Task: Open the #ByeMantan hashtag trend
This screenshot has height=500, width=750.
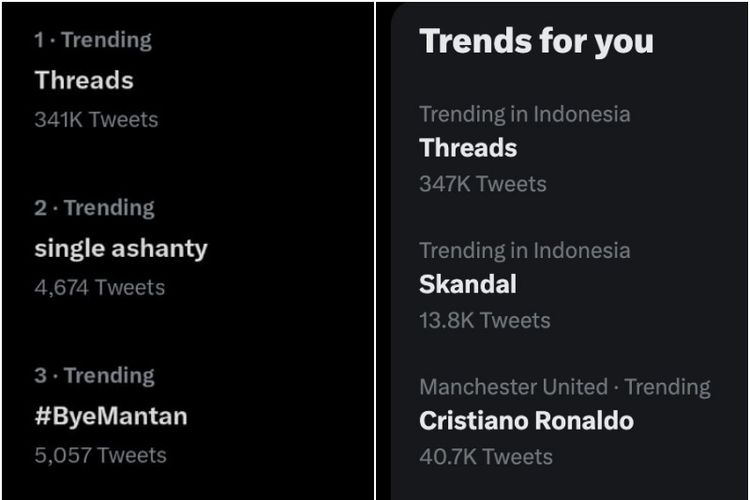Action: 111,415
